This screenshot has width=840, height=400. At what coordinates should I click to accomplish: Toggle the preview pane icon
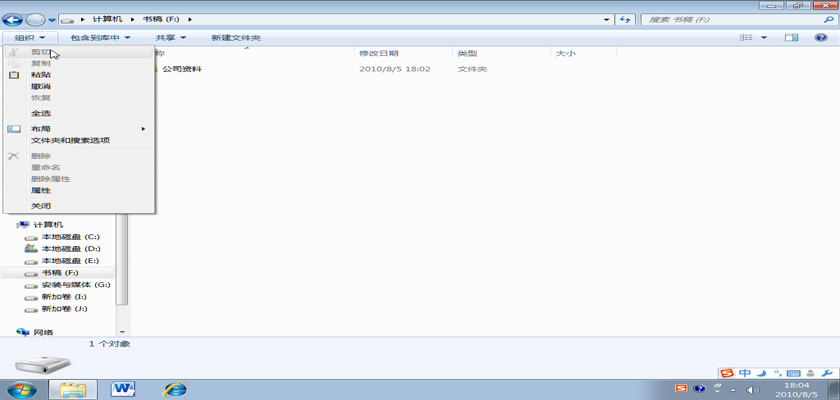(x=792, y=38)
